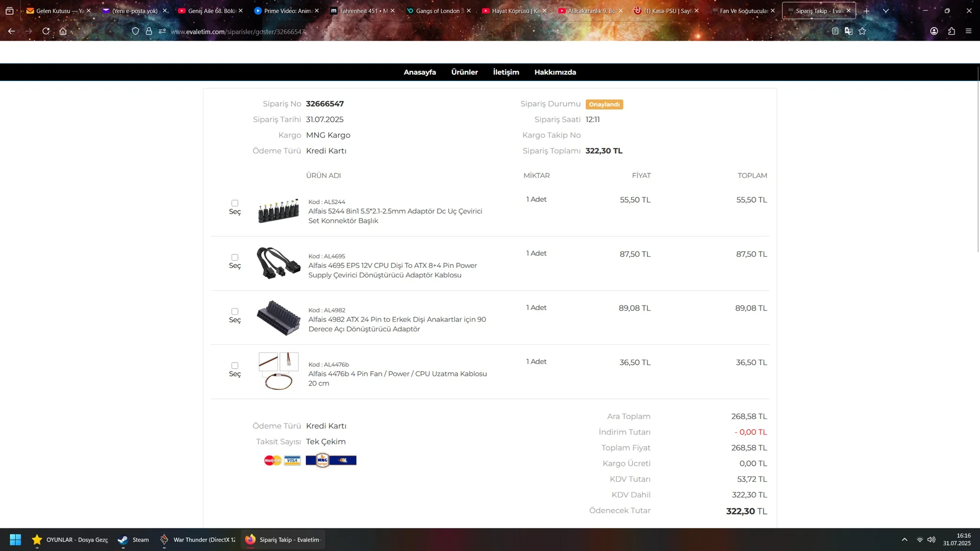Check the Alfais 4476b fan extension cable box
The width and height of the screenshot is (980, 551).
click(234, 365)
